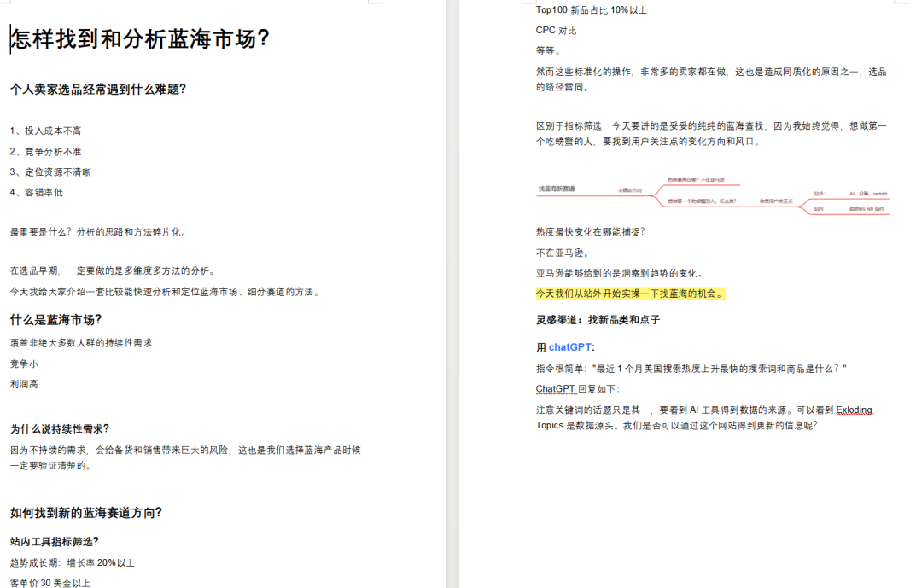Image resolution: width=922 pixels, height=588 pixels.
Task: Click the text Top100 新品占比 10%以上
Action: (587, 9)
